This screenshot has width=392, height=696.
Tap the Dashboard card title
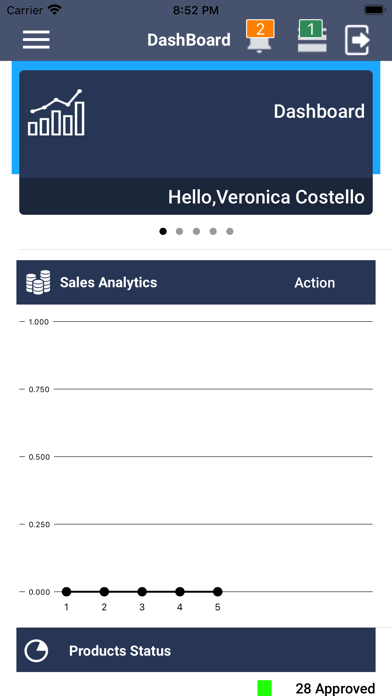[x=319, y=111]
